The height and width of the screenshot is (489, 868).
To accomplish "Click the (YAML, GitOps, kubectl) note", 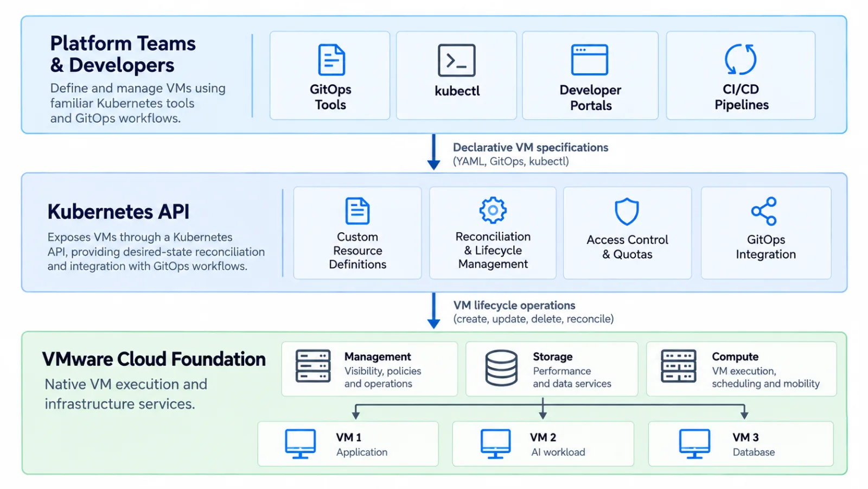I will [511, 161].
